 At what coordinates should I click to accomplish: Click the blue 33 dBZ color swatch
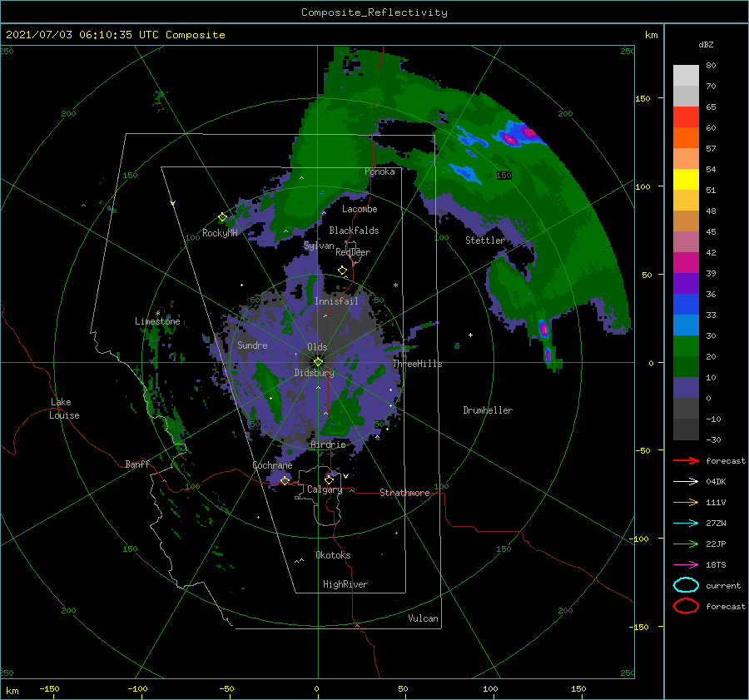[686, 305]
